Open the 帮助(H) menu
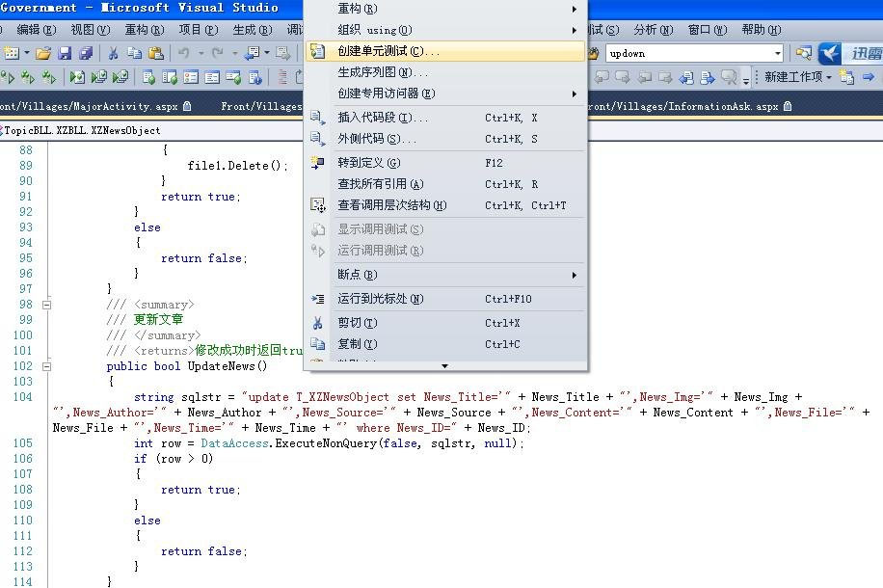Image resolution: width=883 pixels, height=588 pixels. (x=762, y=29)
